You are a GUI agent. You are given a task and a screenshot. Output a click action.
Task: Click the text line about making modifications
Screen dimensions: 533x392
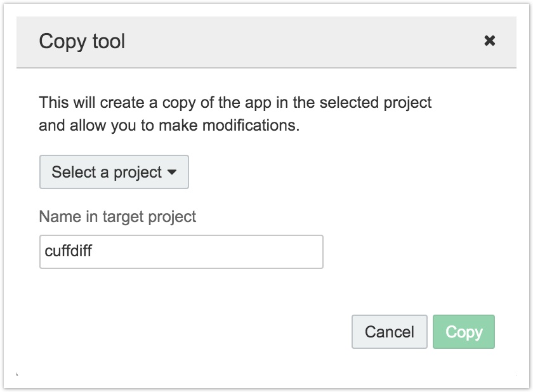169,125
